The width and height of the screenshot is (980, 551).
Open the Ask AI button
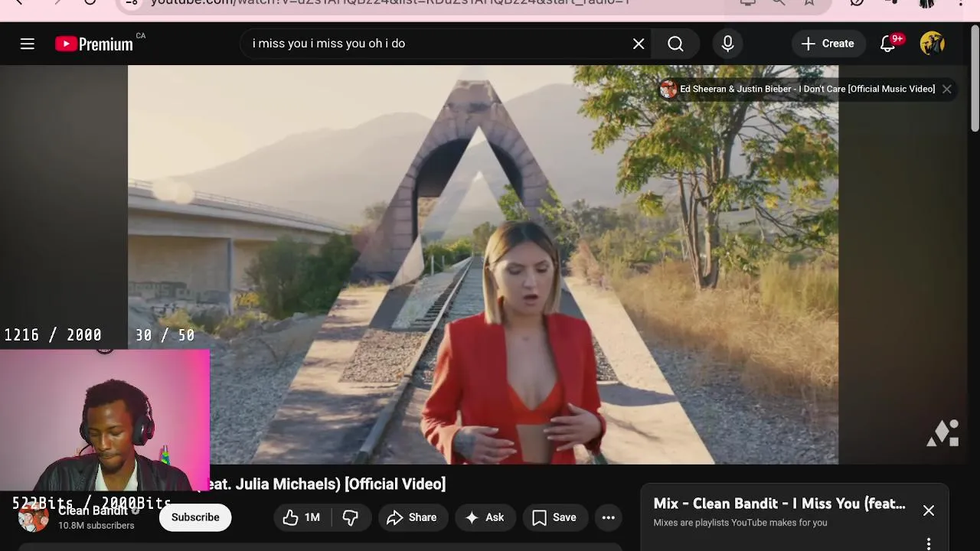(485, 518)
